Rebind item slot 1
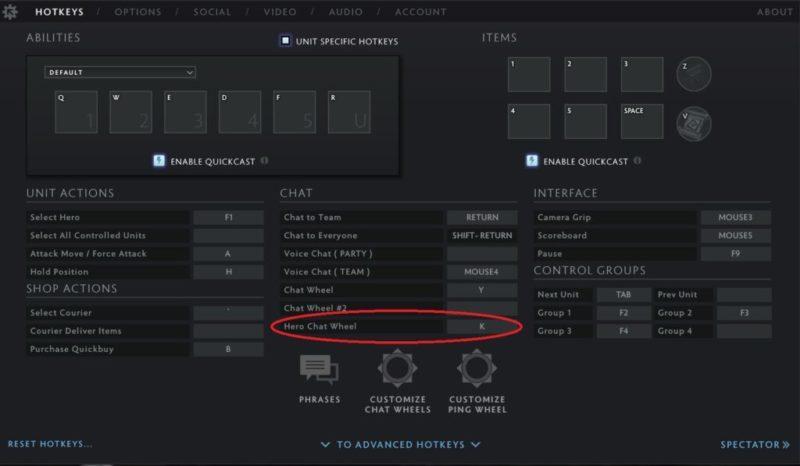Screen dimensions: 800x466 pos(529,75)
